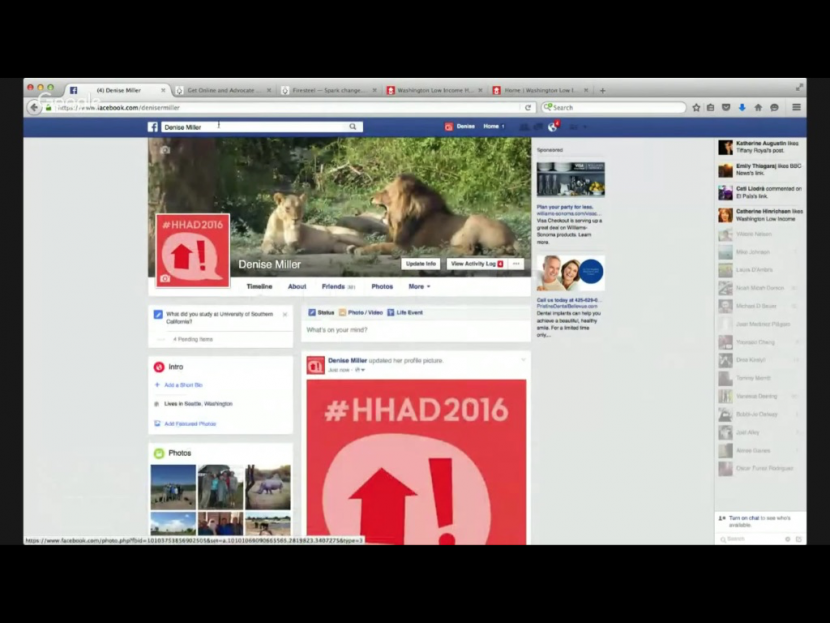Viewport: 830px width, 623px height.
Task: Switch to the Firesteel browser tab
Action: pyautogui.click(x=329, y=91)
